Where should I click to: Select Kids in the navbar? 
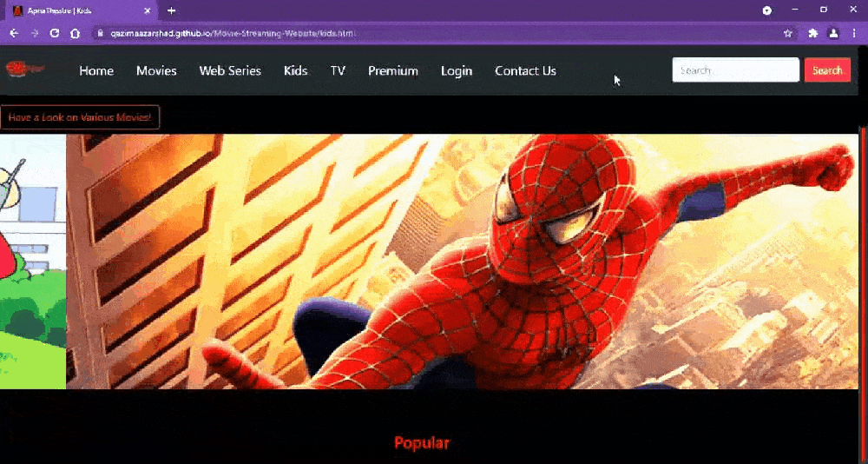(296, 71)
